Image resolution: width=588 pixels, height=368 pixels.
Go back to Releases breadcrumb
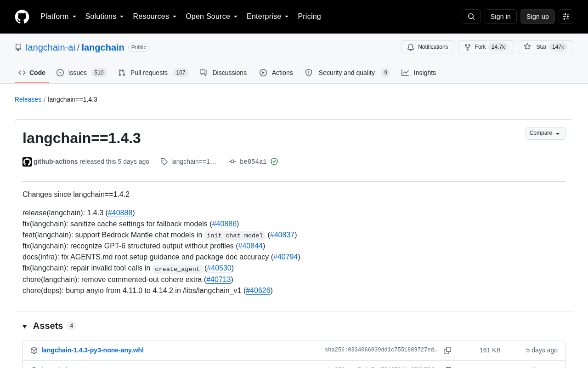(x=28, y=99)
